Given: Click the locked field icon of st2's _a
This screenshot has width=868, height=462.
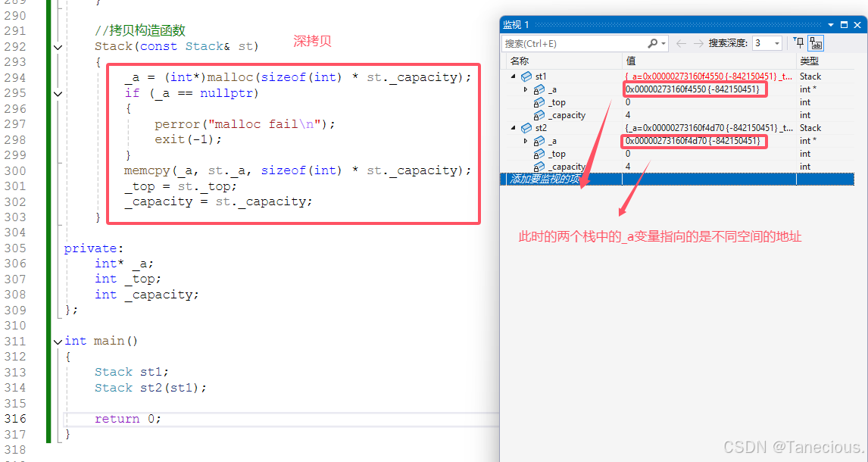Looking at the screenshot, I should pos(539,141).
